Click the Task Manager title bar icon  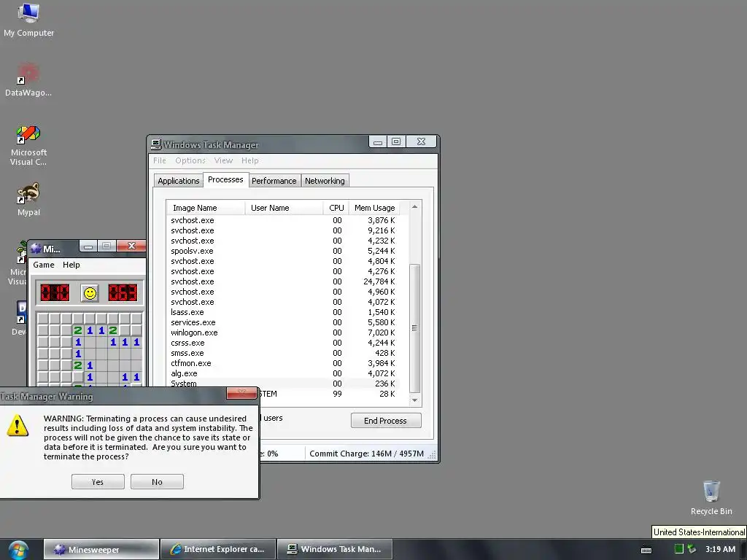(x=156, y=144)
